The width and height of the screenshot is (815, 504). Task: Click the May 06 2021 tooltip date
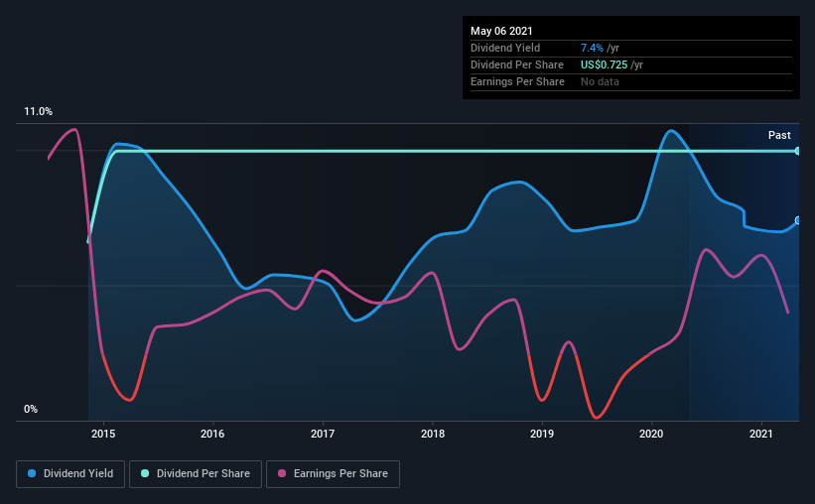[x=501, y=31]
